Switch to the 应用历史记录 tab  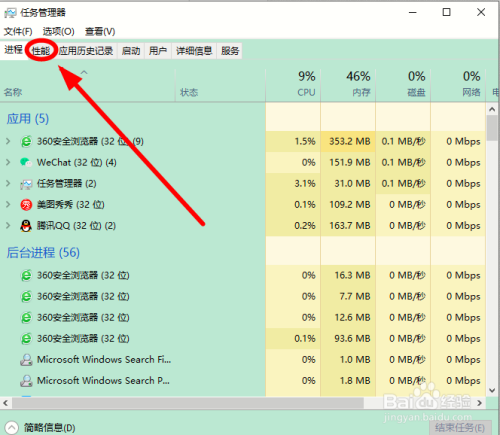(x=86, y=51)
